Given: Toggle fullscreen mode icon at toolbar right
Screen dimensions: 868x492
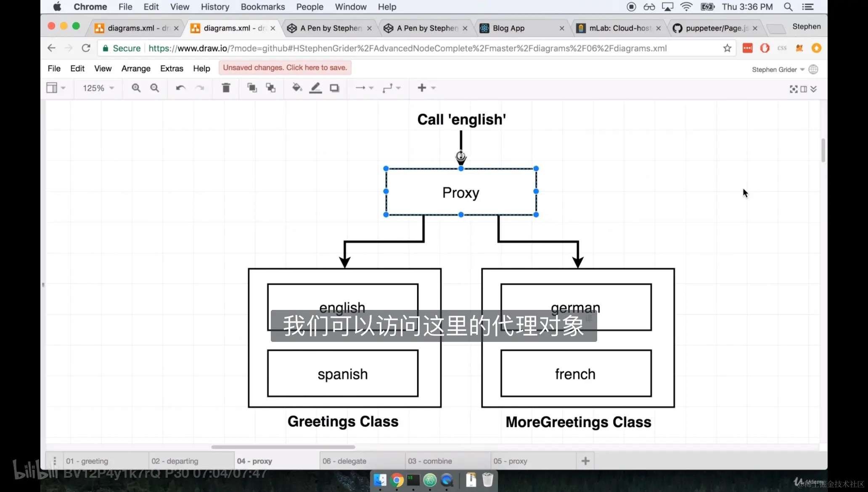Looking at the screenshot, I should tap(793, 89).
